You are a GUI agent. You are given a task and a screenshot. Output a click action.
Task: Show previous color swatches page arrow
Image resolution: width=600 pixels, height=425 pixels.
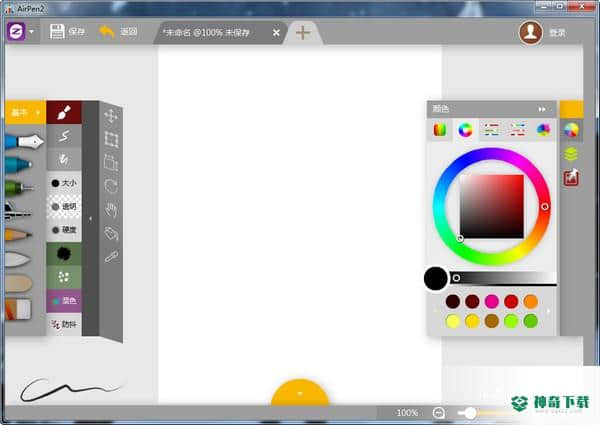pyautogui.click(x=435, y=311)
